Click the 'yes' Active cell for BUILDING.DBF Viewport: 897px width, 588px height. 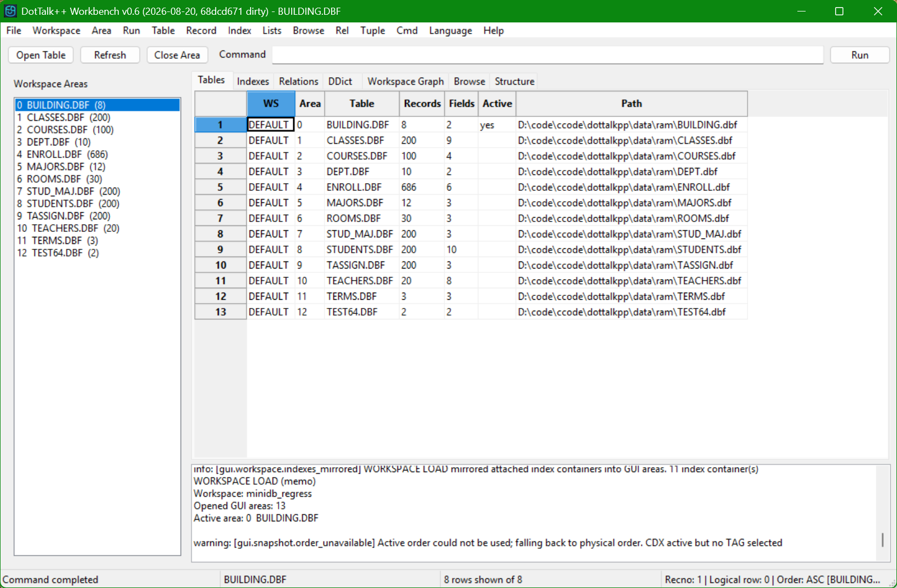pos(497,125)
